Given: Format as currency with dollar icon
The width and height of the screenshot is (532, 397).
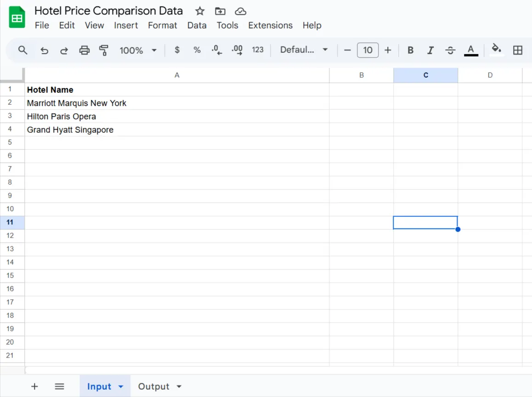Looking at the screenshot, I should click(x=177, y=50).
